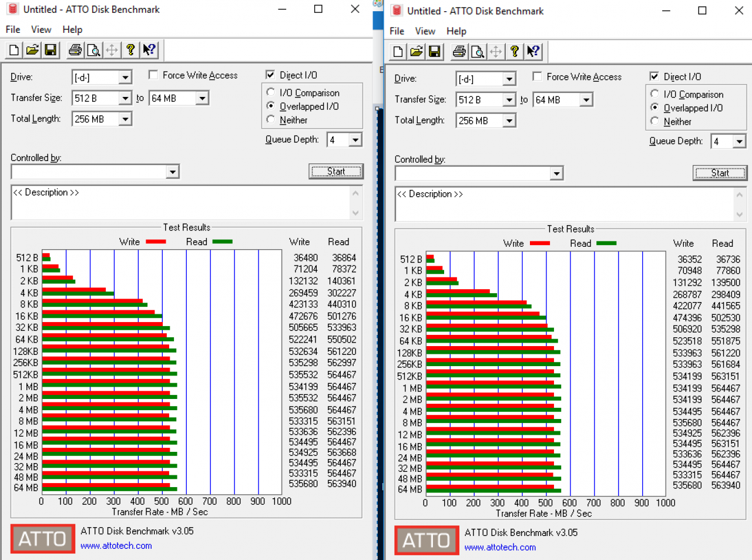Click the ATTO app icon in left title bar
This screenshot has height=560, width=752.
12,9
